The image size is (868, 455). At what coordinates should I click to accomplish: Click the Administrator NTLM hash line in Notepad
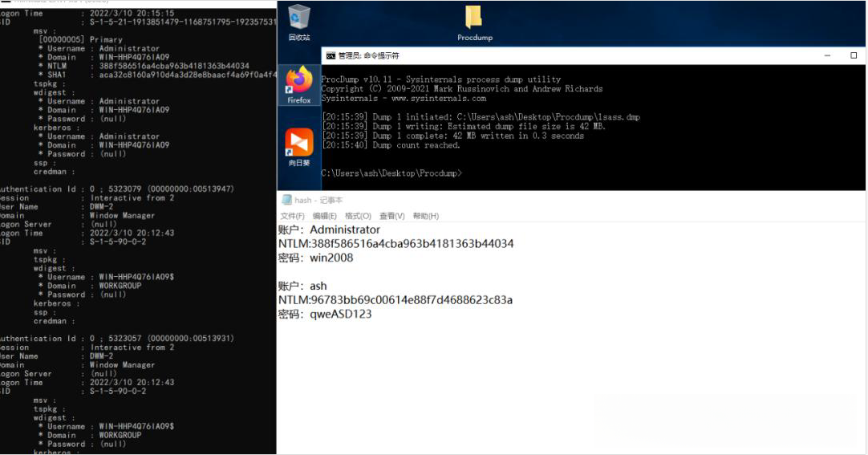tap(395, 244)
